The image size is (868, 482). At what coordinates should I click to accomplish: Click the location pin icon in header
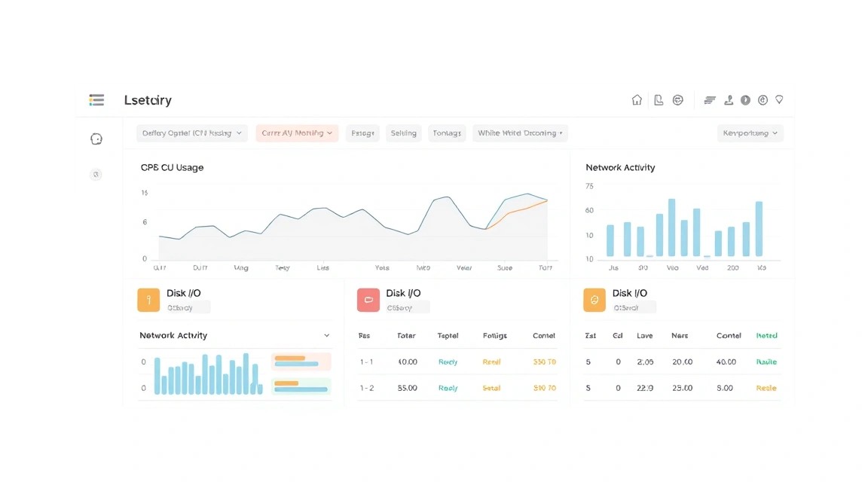coord(779,99)
